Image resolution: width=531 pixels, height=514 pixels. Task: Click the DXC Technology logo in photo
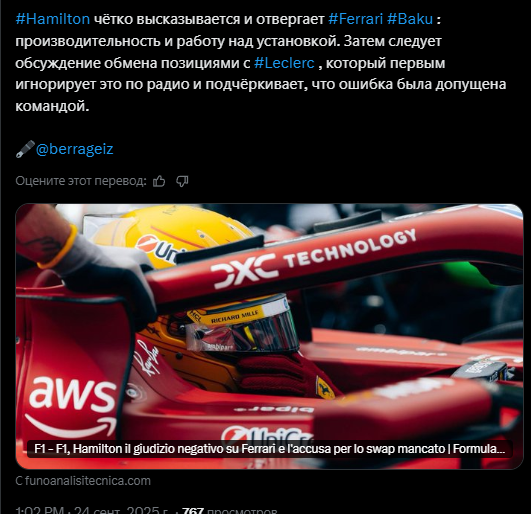(x=313, y=258)
